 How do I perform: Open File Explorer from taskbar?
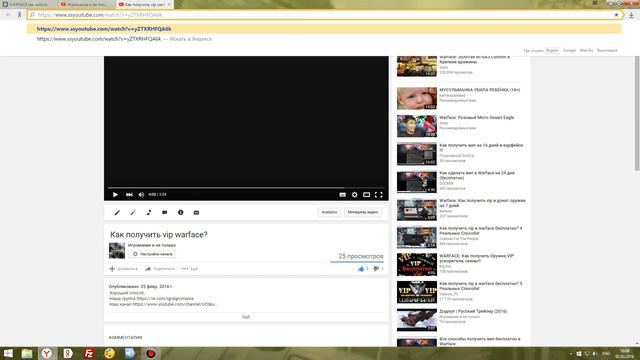click(27, 353)
